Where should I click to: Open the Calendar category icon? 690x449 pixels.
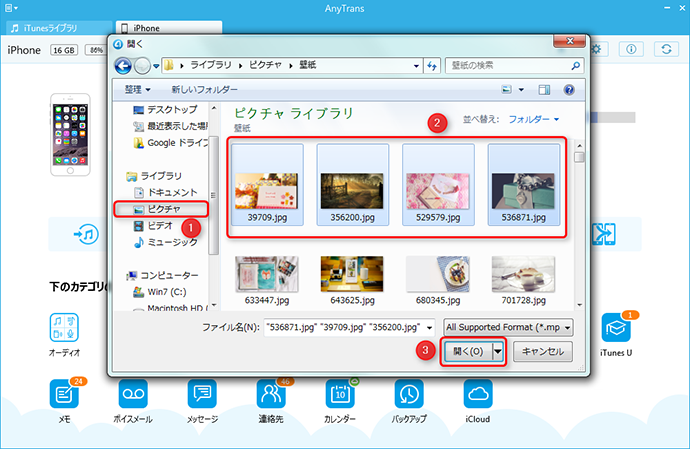[340, 394]
